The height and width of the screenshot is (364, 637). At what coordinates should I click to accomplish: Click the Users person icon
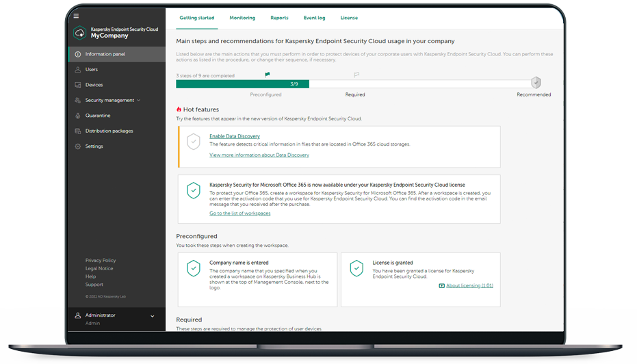(x=77, y=70)
